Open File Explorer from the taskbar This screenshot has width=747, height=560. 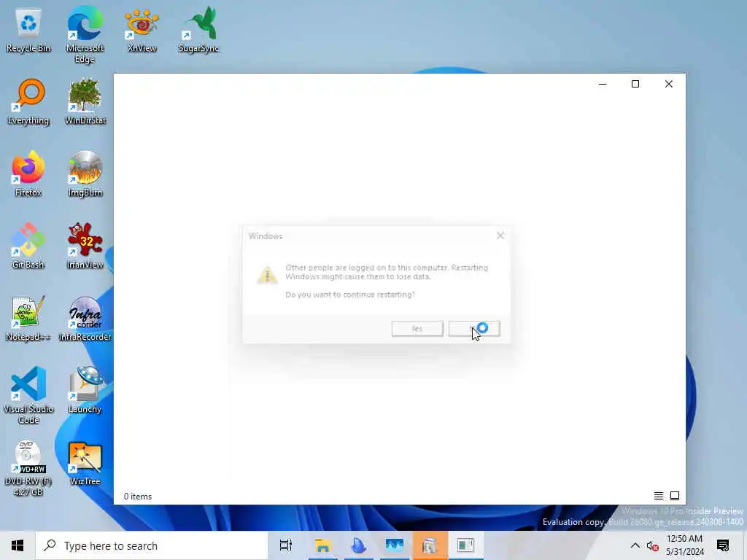[x=322, y=545]
